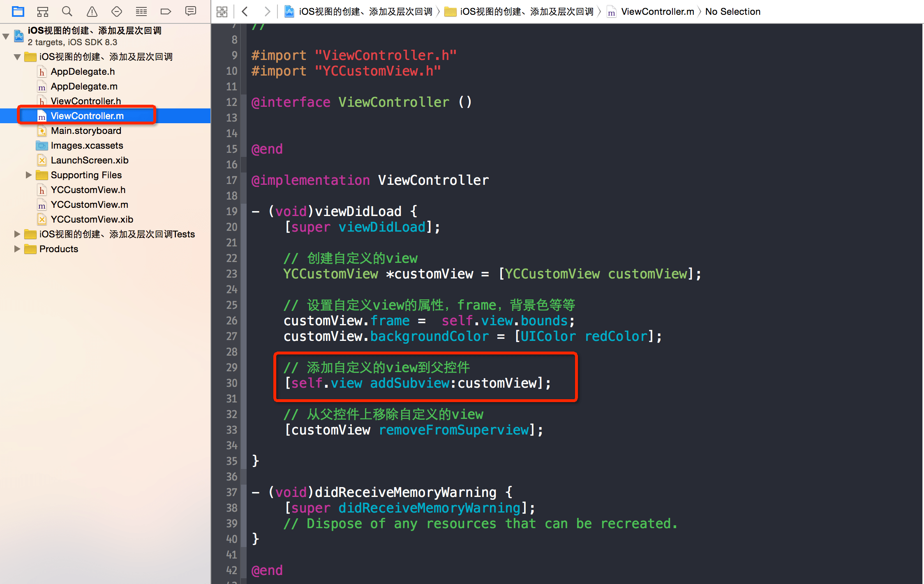Open the related items grid icon
Screen dimensions: 924x584
tap(222, 11)
